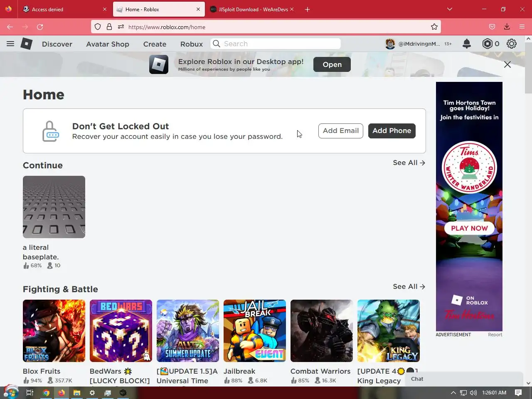532x399 pixels.
Task: Click the Roblox logo in navbar
Action: [27, 44]
